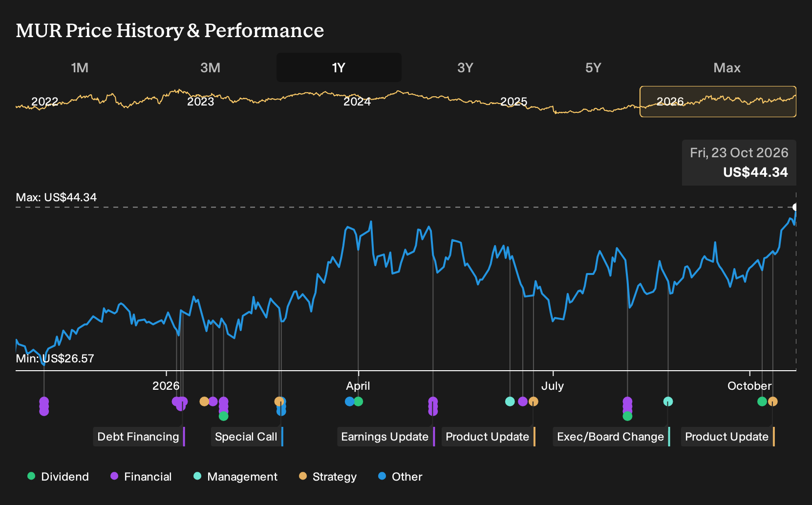Click the highlighted 2026 range selector window
The height and width of the screenshot is (505, 812).
tap(718, 102)
